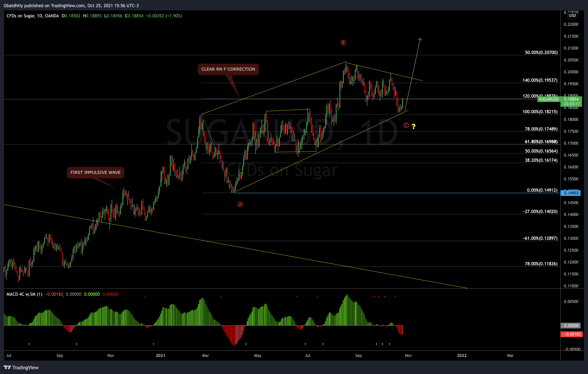Viewport: 588px width, 374px height.
Task: Click the circled C wave label
Action: click(406, 125)
